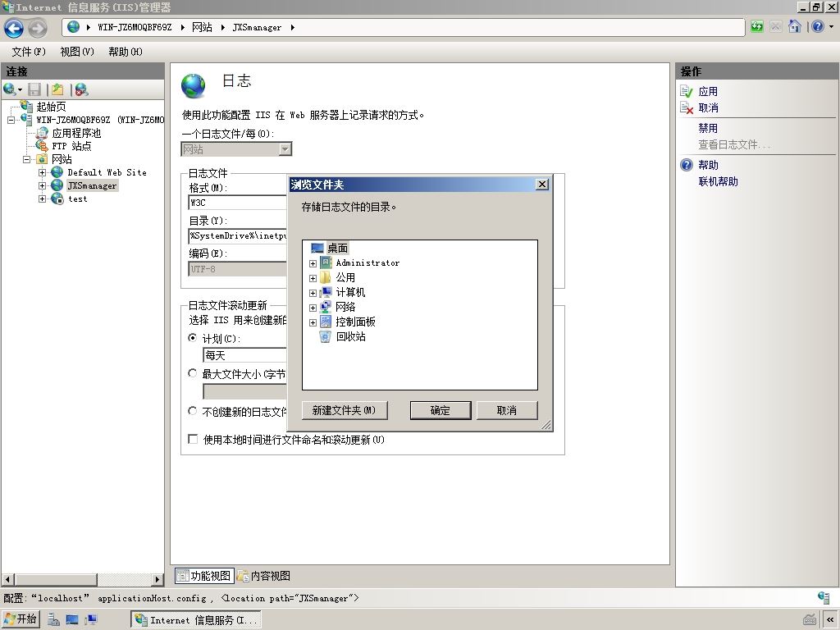The height and width of the screenshot is (630, 840).
Task: Expand the 控制面板 node in dialog
Action: point(313,322)
